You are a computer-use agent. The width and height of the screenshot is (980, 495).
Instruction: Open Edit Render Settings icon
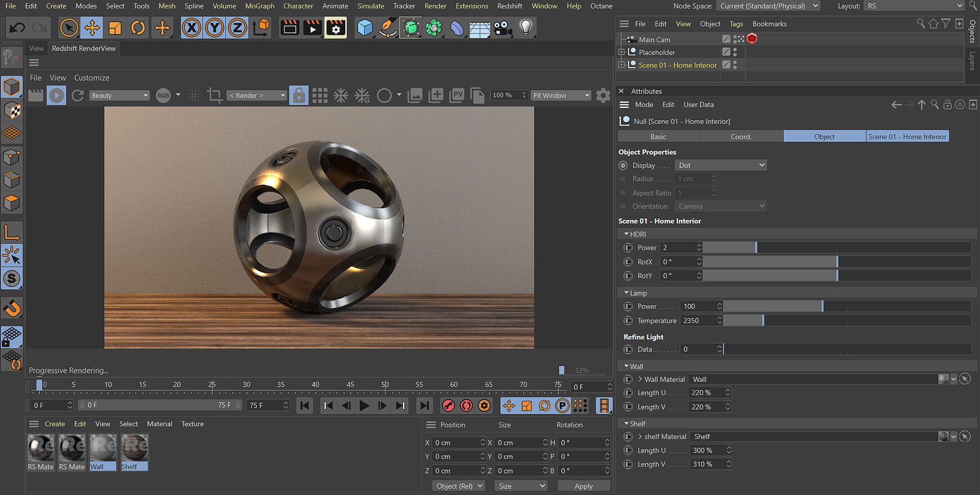336,28
